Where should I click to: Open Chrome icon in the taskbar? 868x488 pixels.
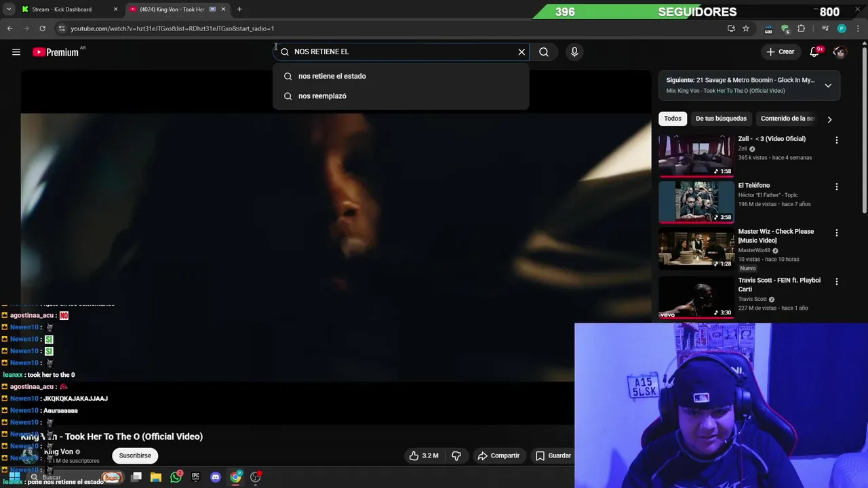(x=235, y=477)
